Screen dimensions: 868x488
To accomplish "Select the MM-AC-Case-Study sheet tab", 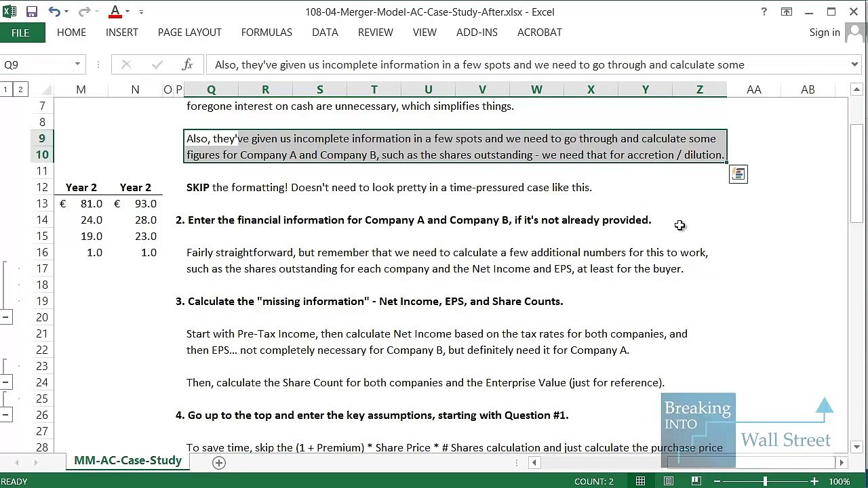I will [x=127, y=461].
